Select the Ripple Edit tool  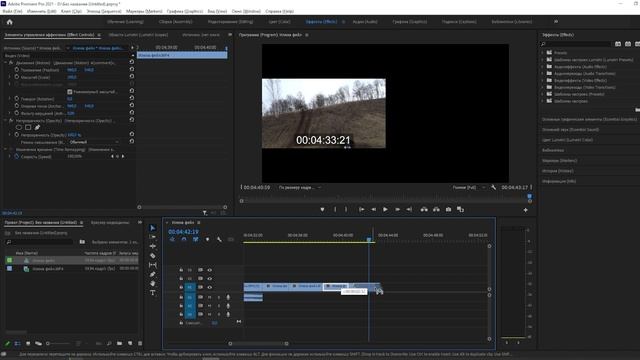pos(153,246)
